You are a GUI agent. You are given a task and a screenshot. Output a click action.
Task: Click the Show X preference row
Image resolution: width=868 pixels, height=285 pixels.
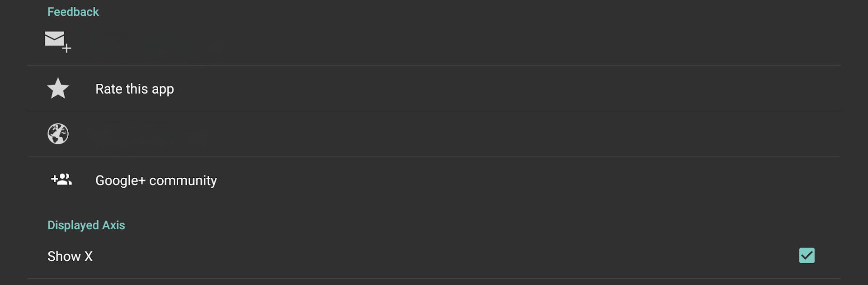click(x=434, y=256)
